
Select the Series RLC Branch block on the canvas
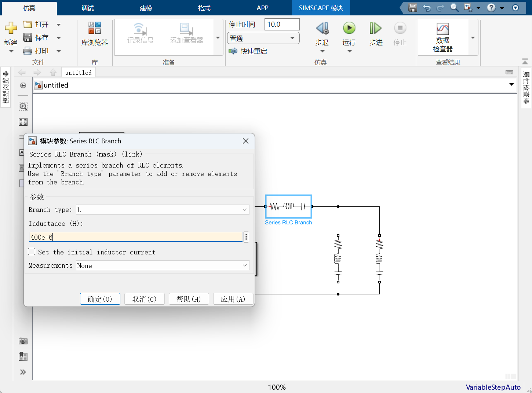pos(288,206)
